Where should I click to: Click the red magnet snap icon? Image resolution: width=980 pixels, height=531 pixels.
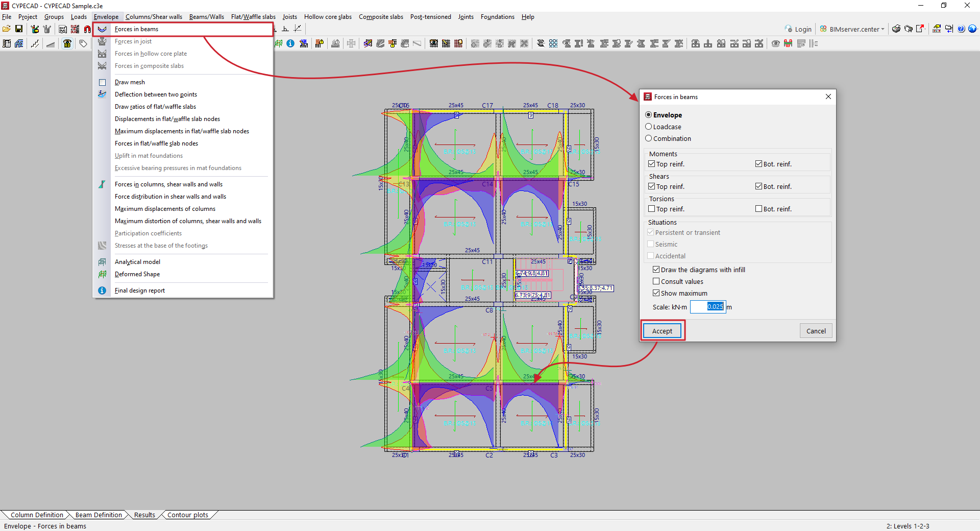(87, 29)
